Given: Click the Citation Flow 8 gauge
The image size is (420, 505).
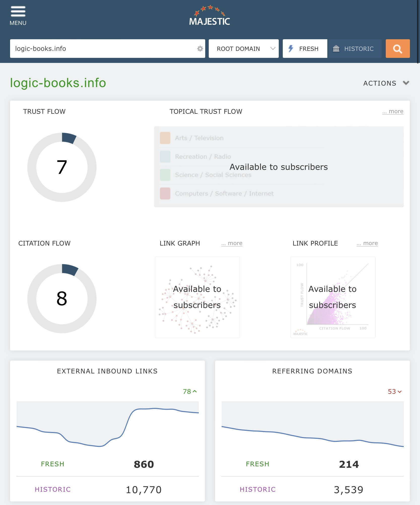Looking at the screenshot, I should (x=62, y=299).
